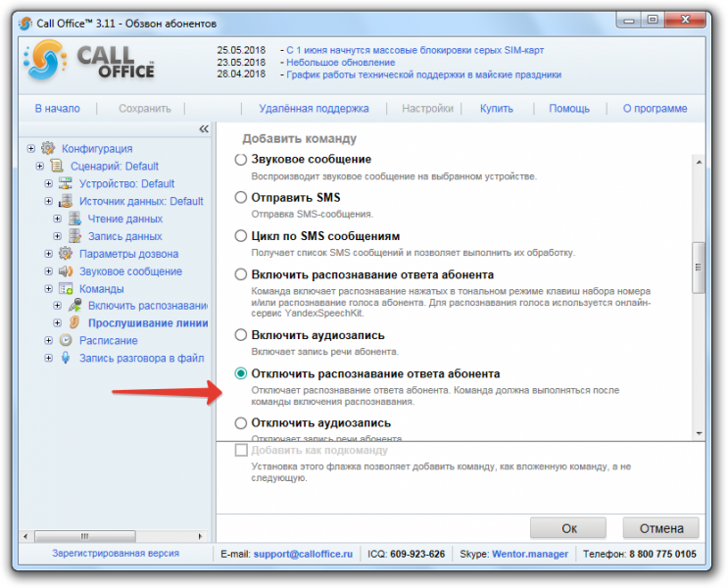Open Небольшое обновление news link
The width and height of the screenshot is (728, 588).
click(340, 63)
